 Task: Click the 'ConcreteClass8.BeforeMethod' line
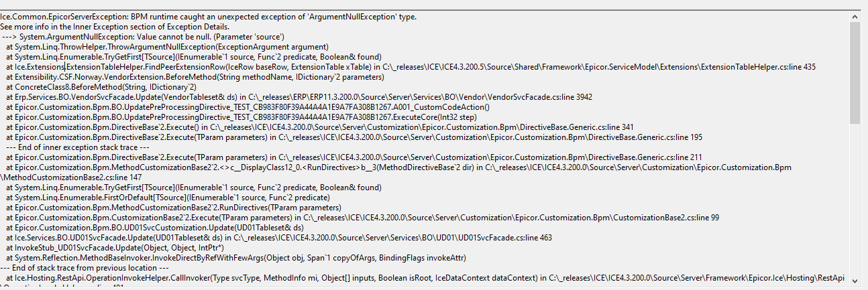click(x=101, y=87)
